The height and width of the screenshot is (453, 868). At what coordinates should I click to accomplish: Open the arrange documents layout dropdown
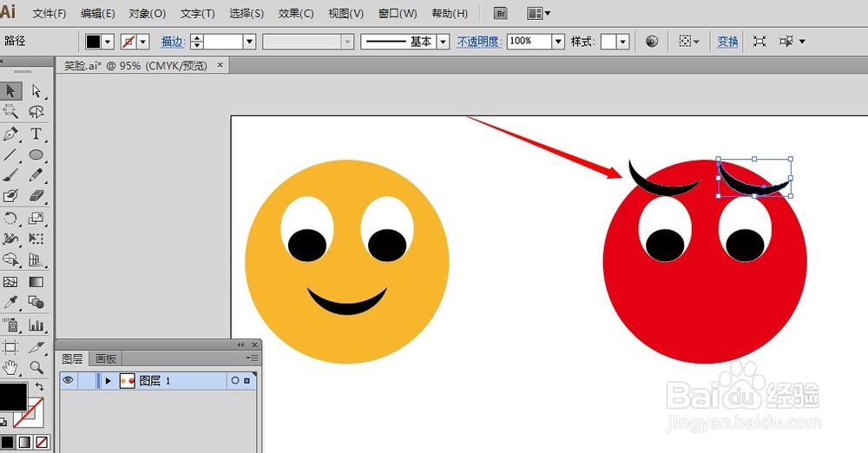[x=539, y=13]
